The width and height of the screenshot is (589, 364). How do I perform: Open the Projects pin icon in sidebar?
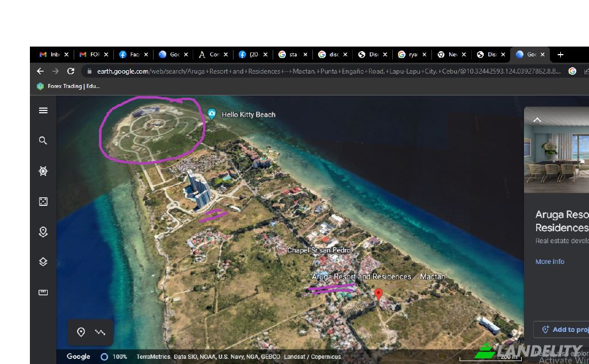pyautogui.click(x=43, y=232)
